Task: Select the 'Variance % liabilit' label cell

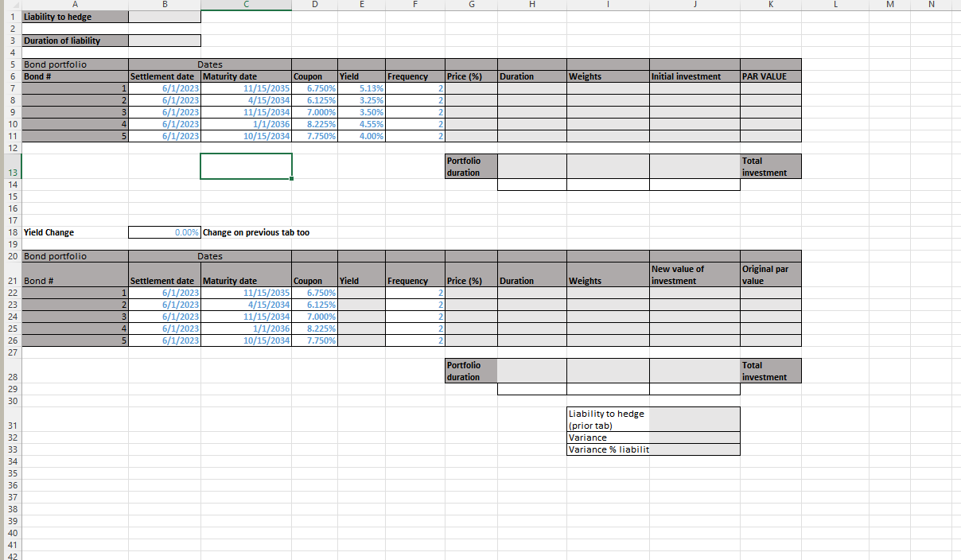Action: point(609,449)
